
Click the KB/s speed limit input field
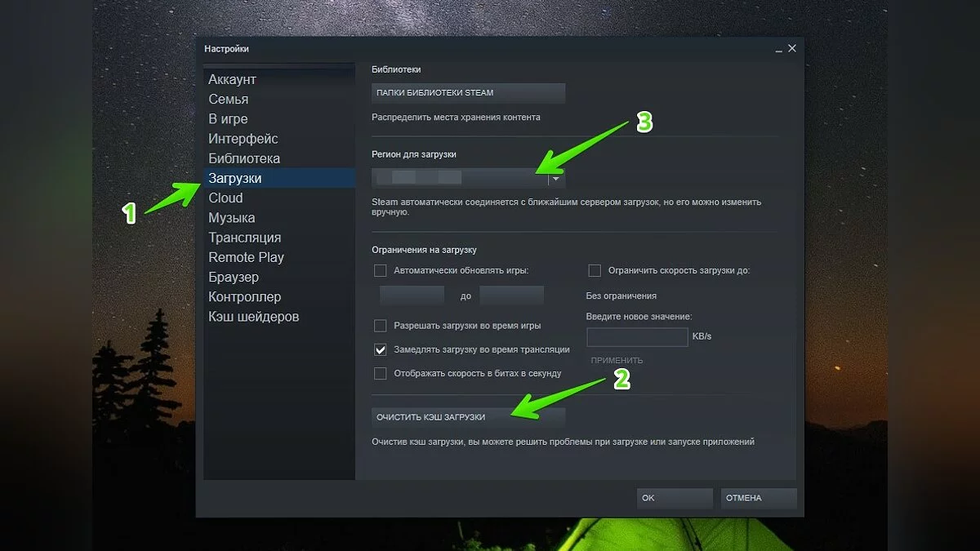click(637, 336)
